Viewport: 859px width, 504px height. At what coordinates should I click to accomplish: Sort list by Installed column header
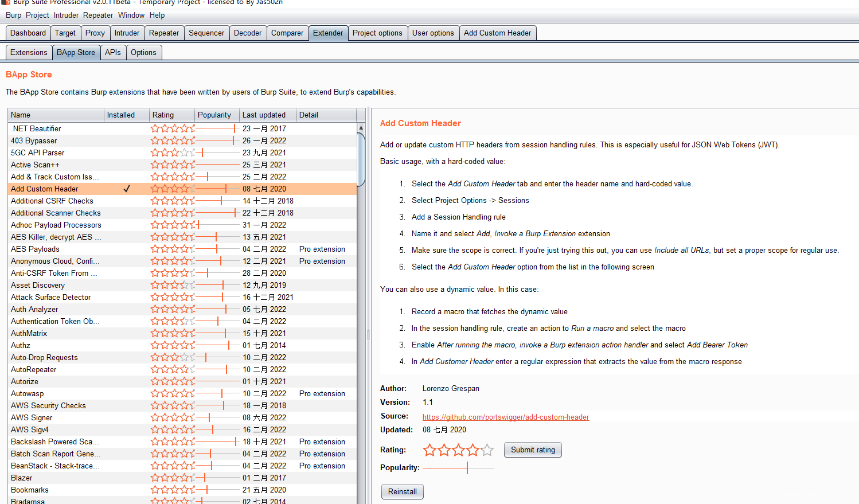tap(127, 115)
